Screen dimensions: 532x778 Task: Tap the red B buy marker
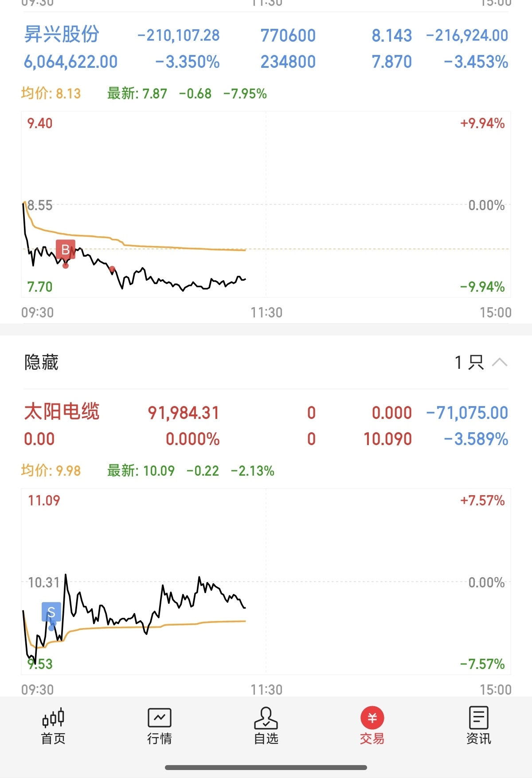(x=66, y=250)
